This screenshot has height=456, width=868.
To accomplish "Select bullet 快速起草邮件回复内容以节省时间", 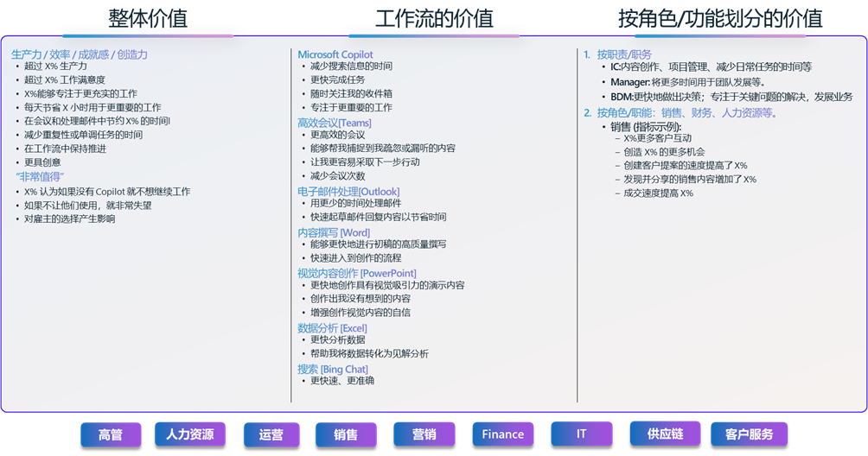I will (378, 218).
